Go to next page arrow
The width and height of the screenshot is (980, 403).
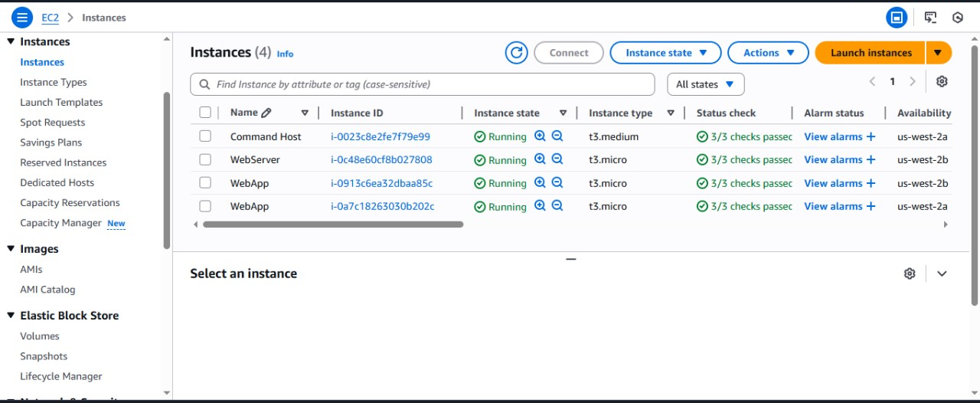pyautogui.click(x=912, y=81)
